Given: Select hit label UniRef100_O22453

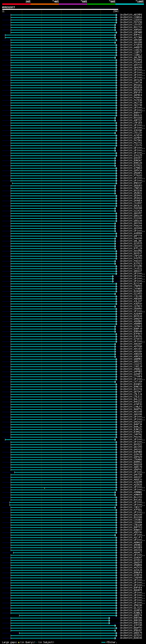Looking at the screenshot, I should click(131, 294).
